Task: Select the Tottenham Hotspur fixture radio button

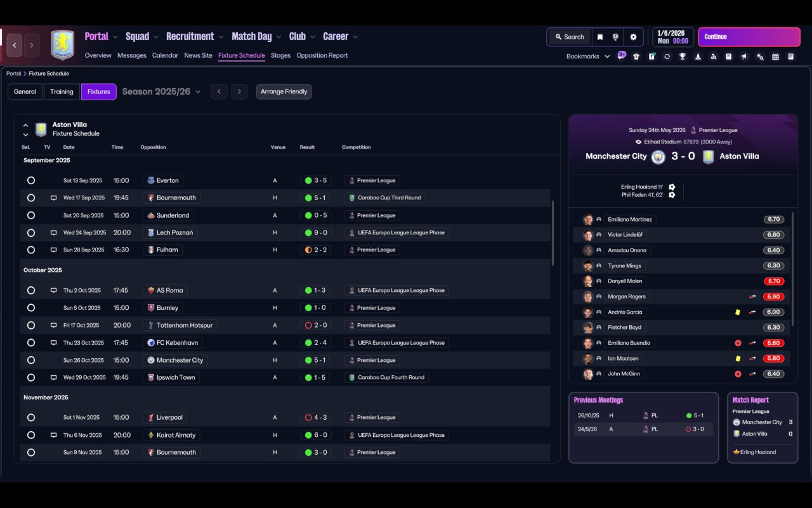Action: click(x=31, y=325)
